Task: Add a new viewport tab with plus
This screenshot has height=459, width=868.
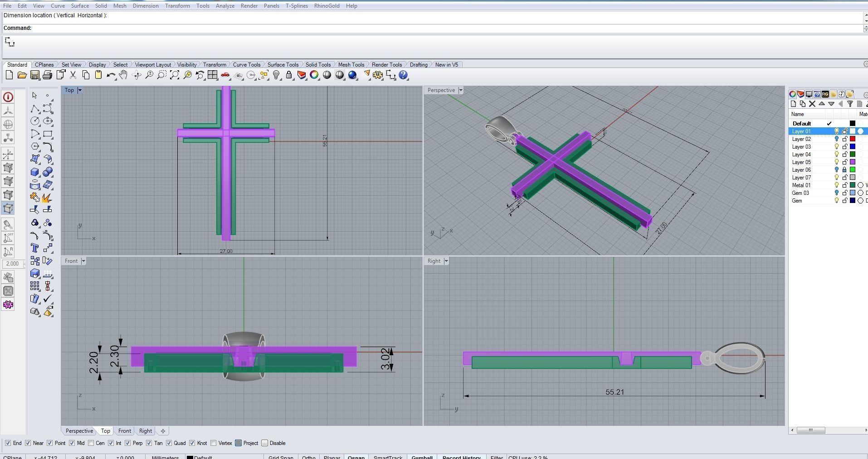Action: point(163,431)
